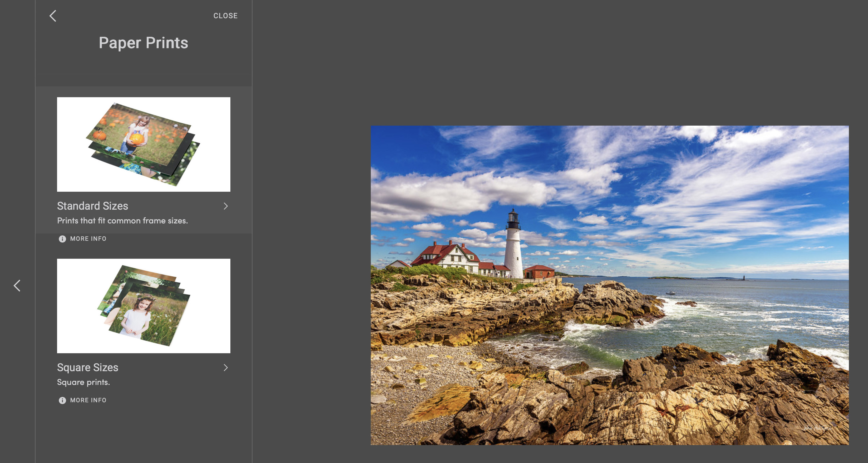Select the Standard Sizes title
Screen dimensions: 868x463
(92, 206)
